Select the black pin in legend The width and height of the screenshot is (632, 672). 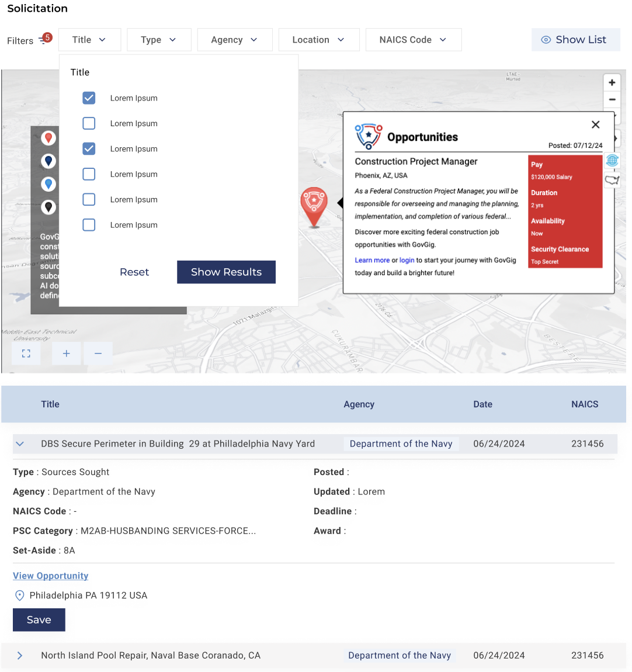(48, 207)
